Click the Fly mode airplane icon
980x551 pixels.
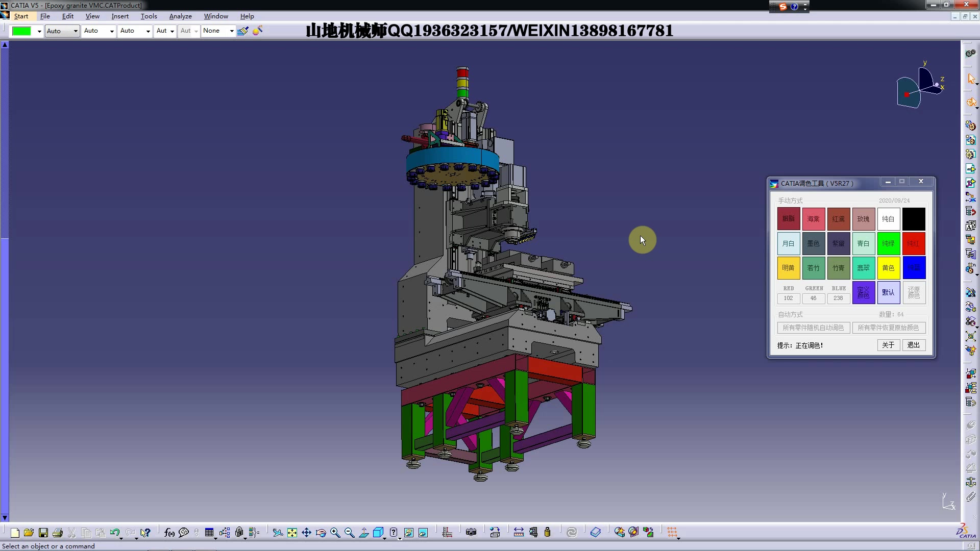(x=278, y=533)
